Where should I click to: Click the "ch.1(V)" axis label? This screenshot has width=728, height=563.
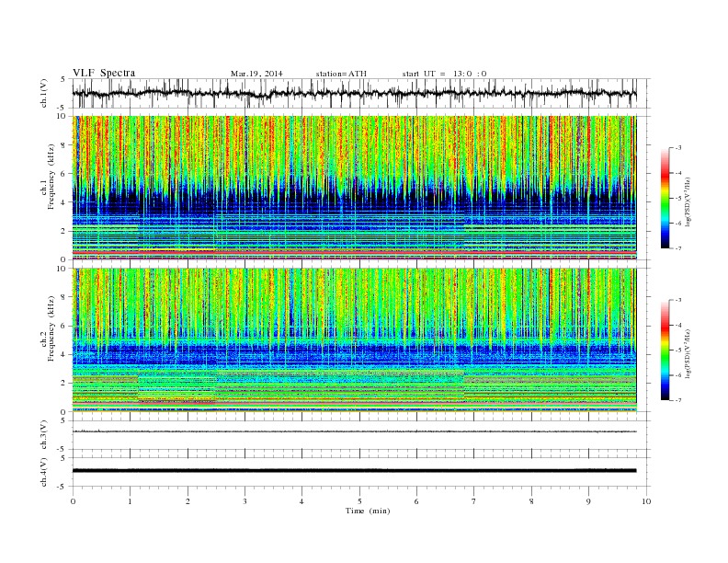(x=44, y=93)
